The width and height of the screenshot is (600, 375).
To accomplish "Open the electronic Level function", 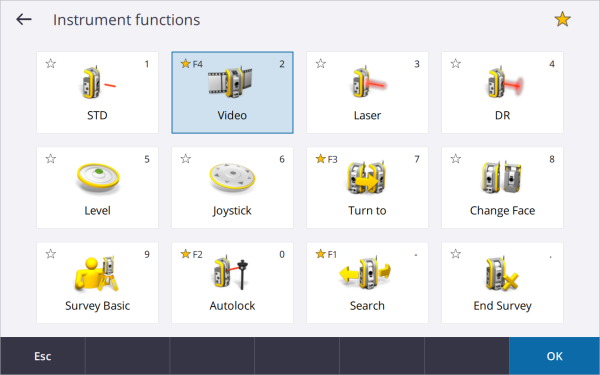I will pos(97,188).
